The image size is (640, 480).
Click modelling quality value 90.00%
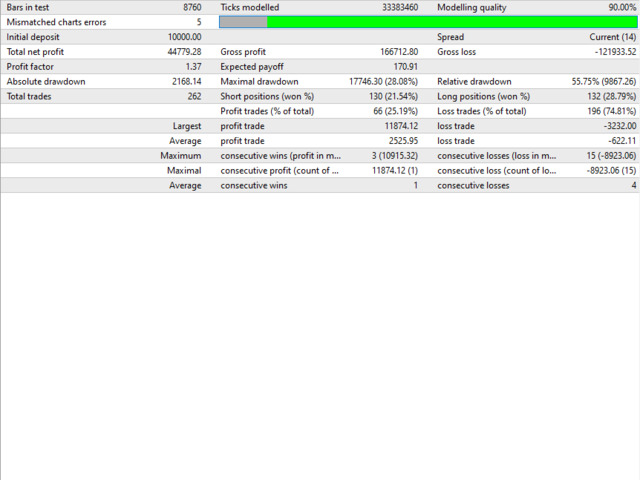click(622, 7)
